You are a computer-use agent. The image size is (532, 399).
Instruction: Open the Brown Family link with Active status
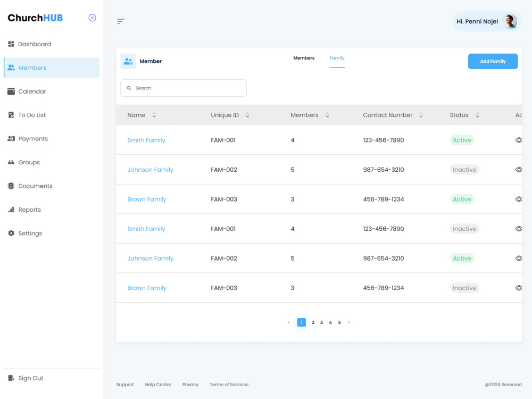[x=147, y=199]
